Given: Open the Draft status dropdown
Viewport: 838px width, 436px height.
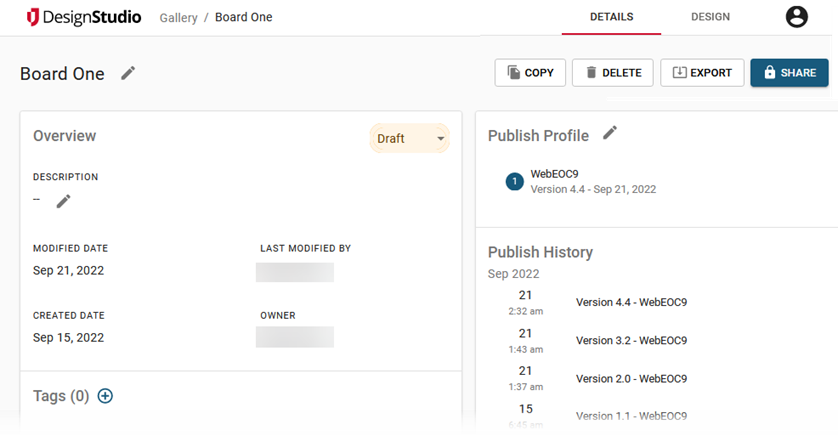Looking at the screenshot, I should [x=410, y=138].
